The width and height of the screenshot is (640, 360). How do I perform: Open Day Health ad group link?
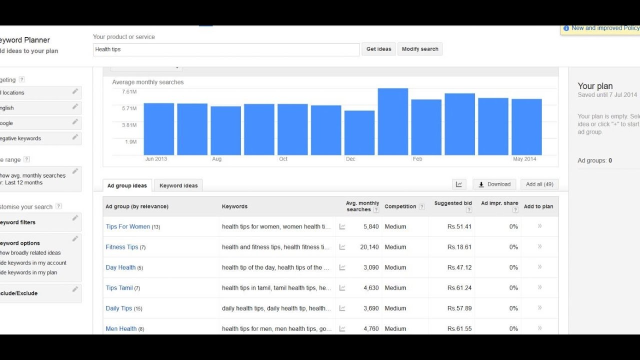click(120, 267)
